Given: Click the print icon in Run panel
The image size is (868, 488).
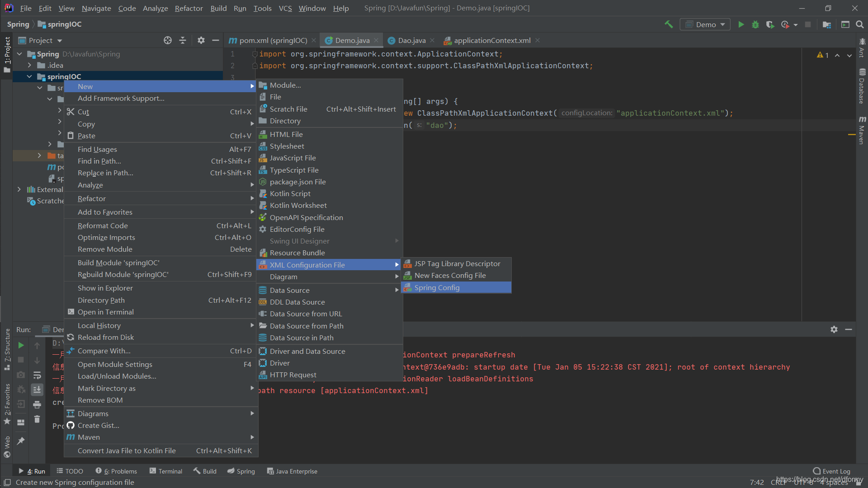Looking at the screenshot, I should tap(37, 404).
